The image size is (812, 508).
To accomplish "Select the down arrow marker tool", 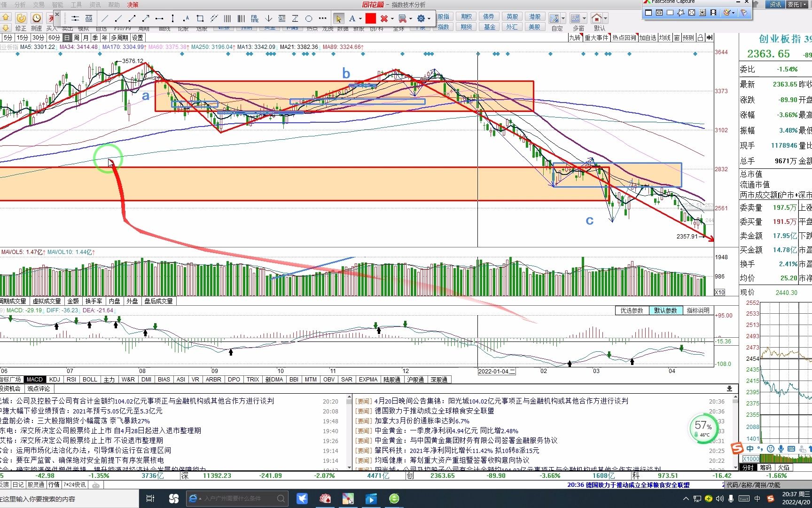I will (268, 19).
